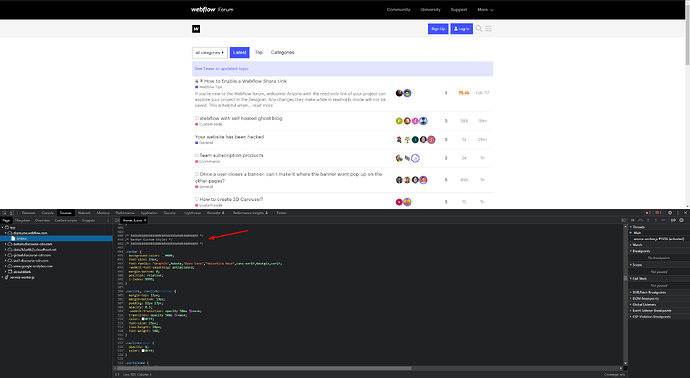This screenshot has height=378, width=690.
Task: Toggle the file navigator collapse icon
Action: [117, 220]
